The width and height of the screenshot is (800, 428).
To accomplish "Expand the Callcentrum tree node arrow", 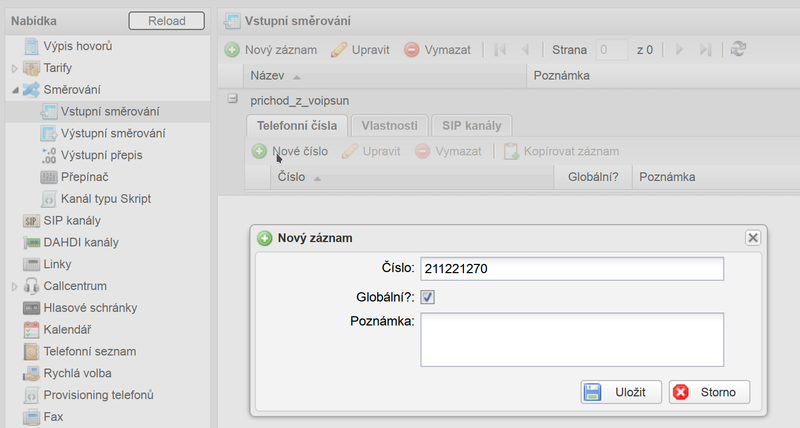I will (15, 286).
